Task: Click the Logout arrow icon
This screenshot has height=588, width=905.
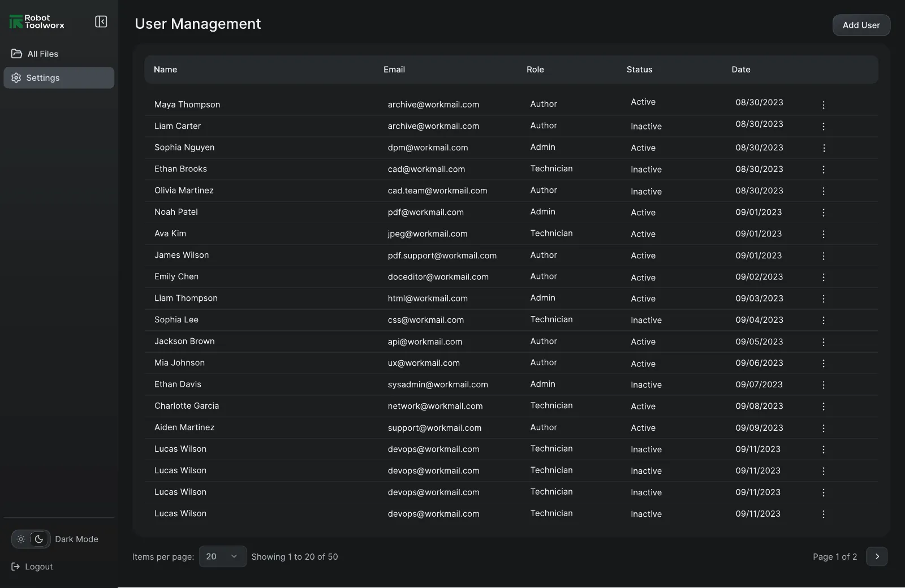Action: click(16, 567)
